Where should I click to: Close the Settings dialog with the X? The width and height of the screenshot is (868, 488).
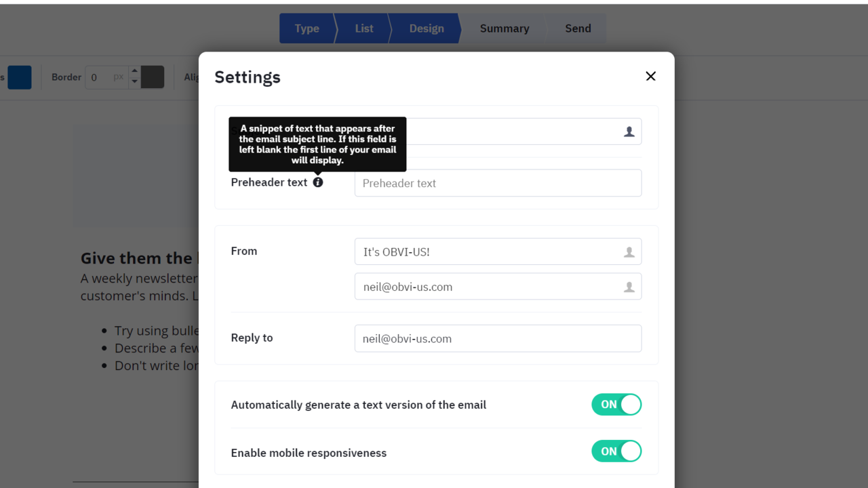[x=651, y=77]
